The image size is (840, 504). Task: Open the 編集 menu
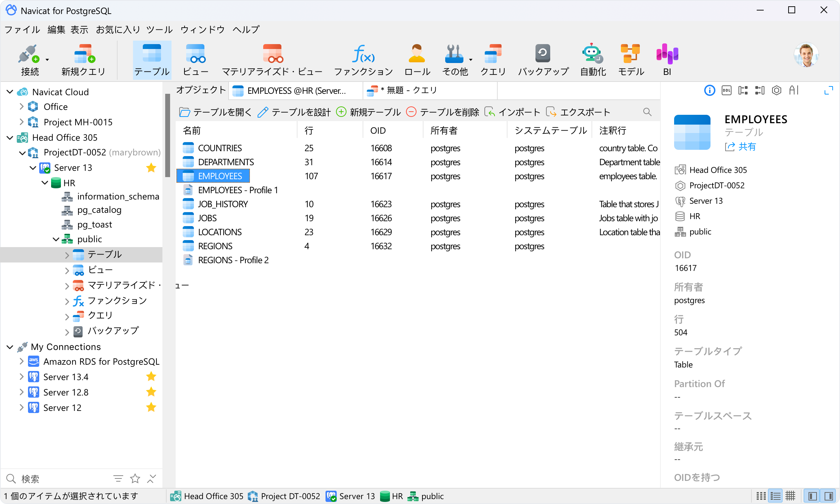coord(56,30)
